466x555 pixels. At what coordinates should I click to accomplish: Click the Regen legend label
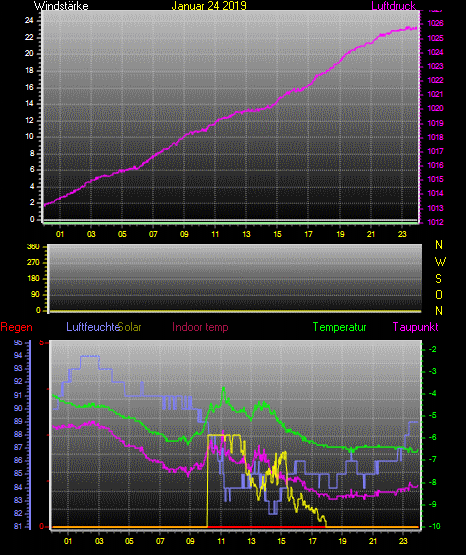16,327
